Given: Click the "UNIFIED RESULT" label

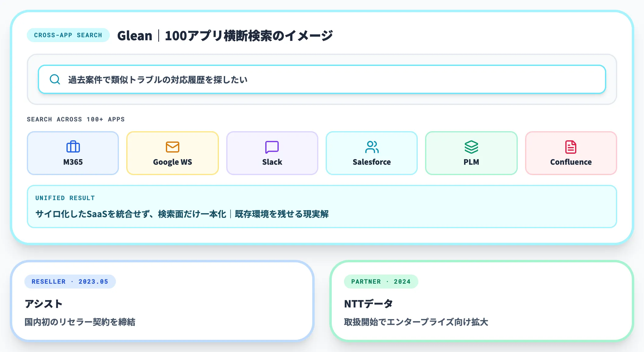Looking at the screenshot, I should tap(65, 198).
